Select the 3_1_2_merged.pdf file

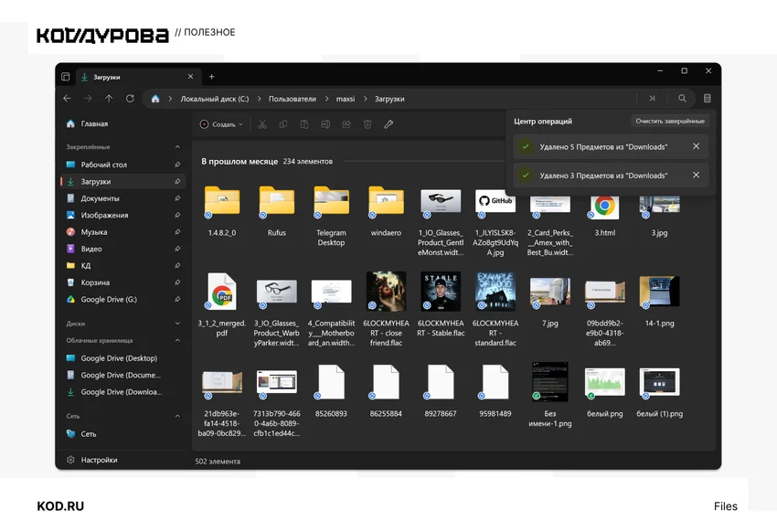pyautogui.click(x=222, y=305)
